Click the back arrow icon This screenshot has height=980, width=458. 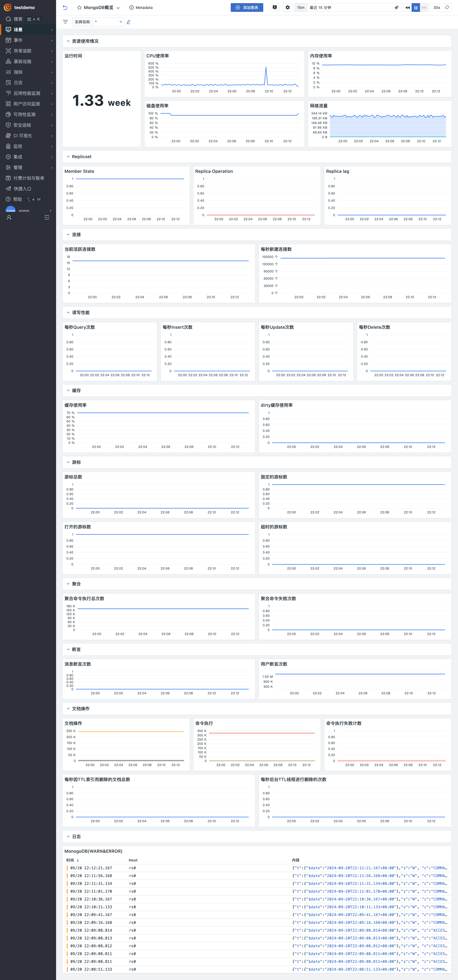coord(65,8)
